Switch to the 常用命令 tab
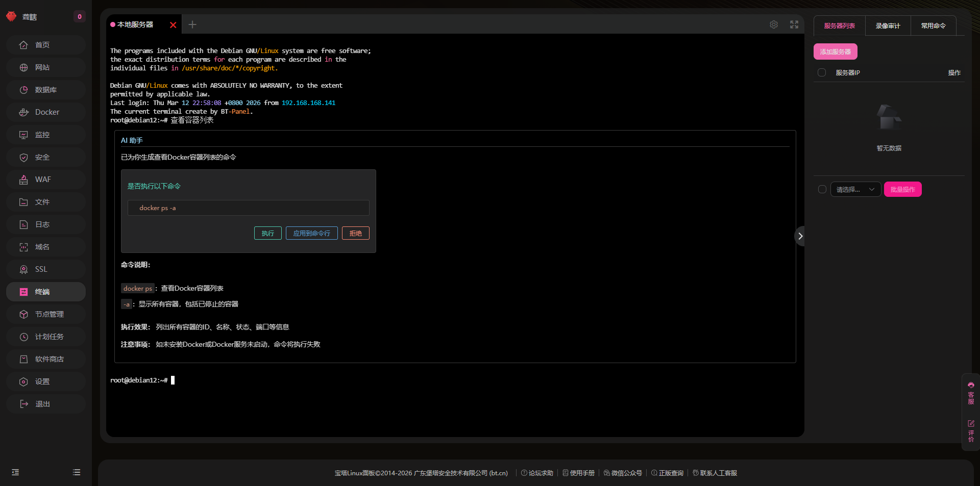This screenshot has width=980, height=486. click(933, 25)
